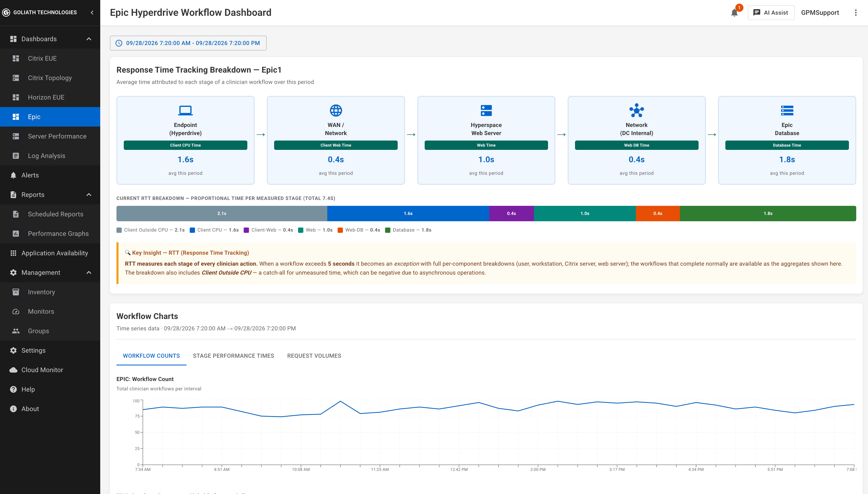Viewport: 868px width, 494px height.
Task: Click the Monitors gauge icon
Action: 16,311
